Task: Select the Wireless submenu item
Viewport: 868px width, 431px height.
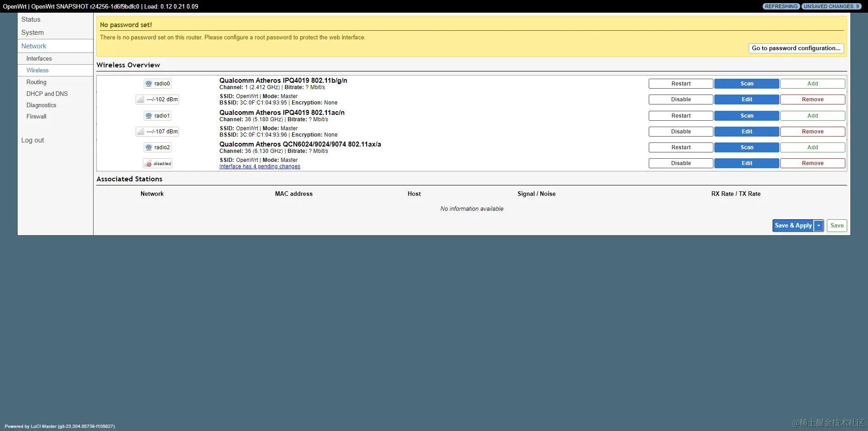Action: 38,71
